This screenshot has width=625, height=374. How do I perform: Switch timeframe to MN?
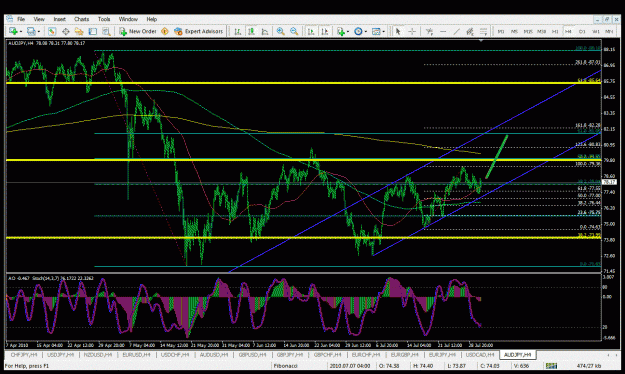(x=609, y=31)
